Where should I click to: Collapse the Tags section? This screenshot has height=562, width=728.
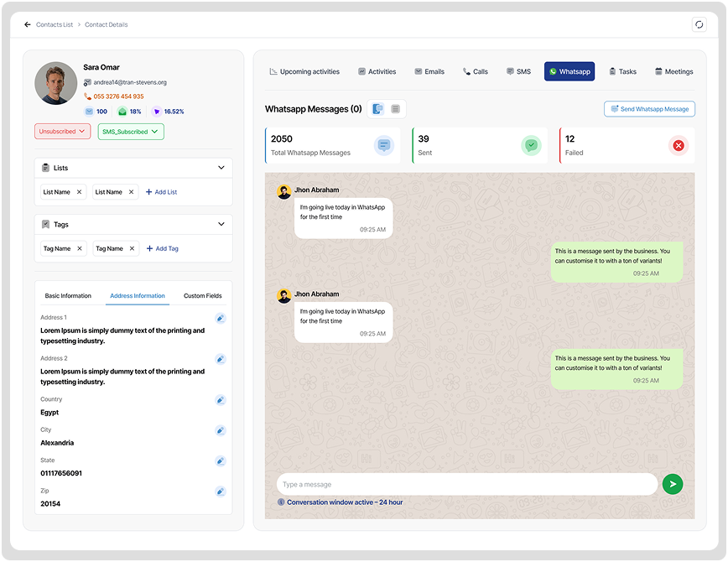[221, 224]
